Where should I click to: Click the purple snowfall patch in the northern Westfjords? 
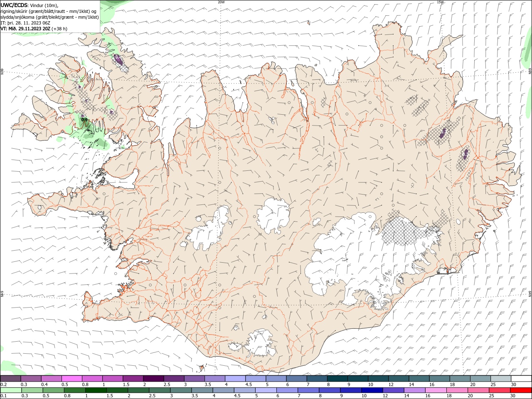(119, 61)
